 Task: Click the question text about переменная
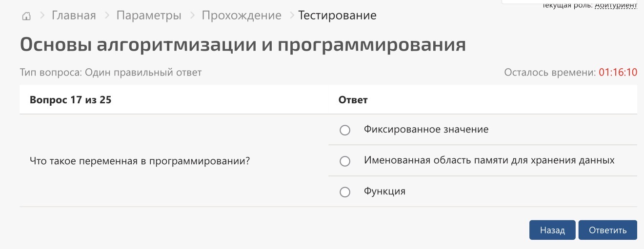[140, 160]
